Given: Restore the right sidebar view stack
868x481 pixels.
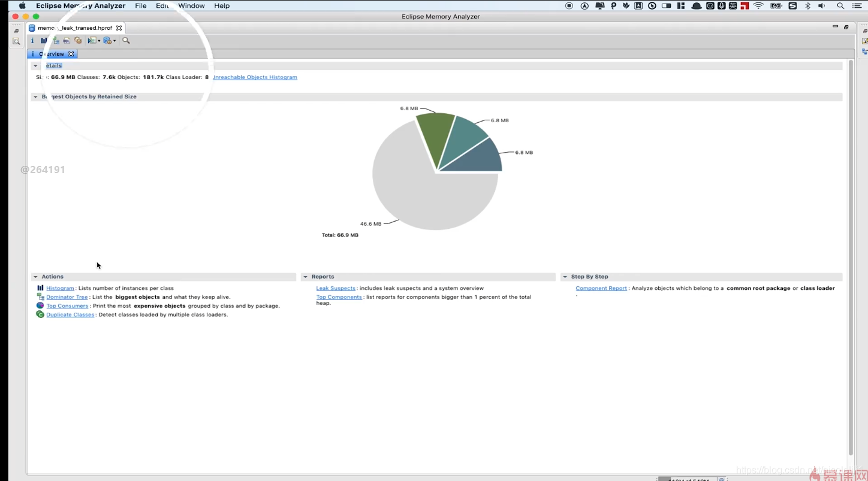Looking at the screenshot, I should point(864,31).
